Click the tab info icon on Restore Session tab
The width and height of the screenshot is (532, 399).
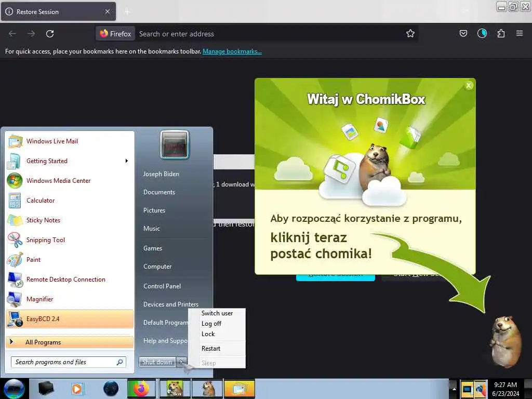pos(9,11)
